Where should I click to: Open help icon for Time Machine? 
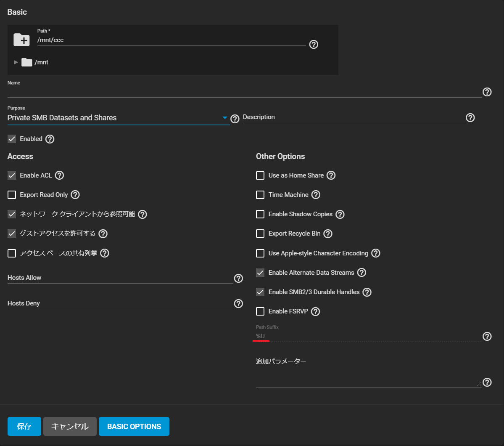coord(316,195)
